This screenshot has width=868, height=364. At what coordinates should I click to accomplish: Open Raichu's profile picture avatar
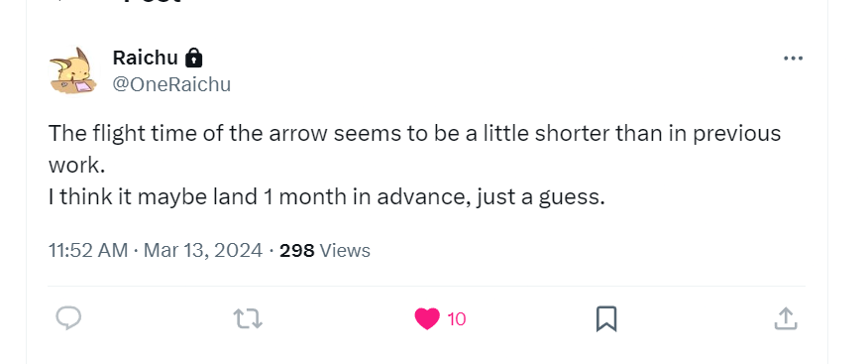[73, 71]
